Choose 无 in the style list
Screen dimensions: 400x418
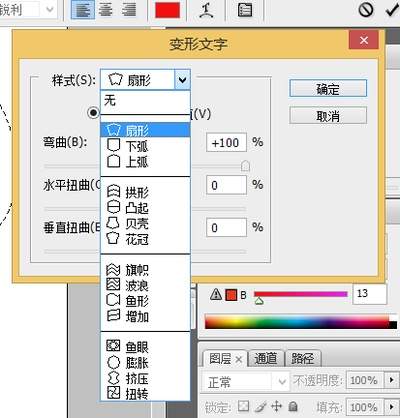click(145, 100)
